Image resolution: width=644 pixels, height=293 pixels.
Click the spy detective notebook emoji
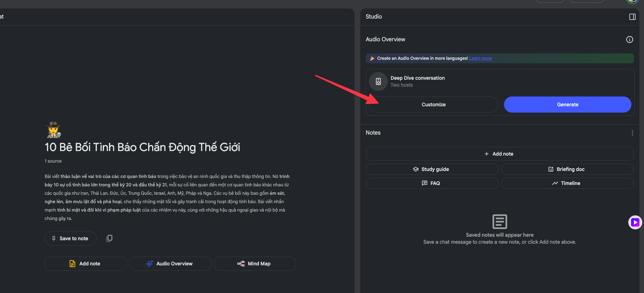(54, 130)
